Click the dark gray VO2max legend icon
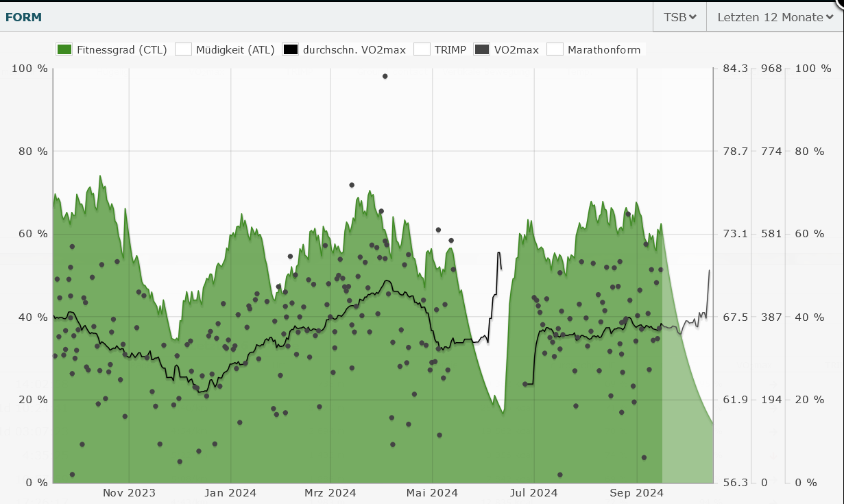 [482, 49]
